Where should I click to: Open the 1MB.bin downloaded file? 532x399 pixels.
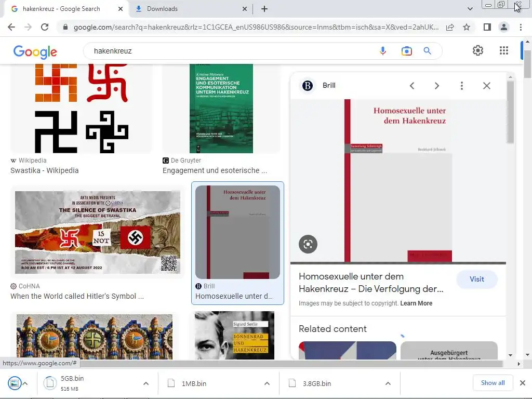[x=194, y=383]
